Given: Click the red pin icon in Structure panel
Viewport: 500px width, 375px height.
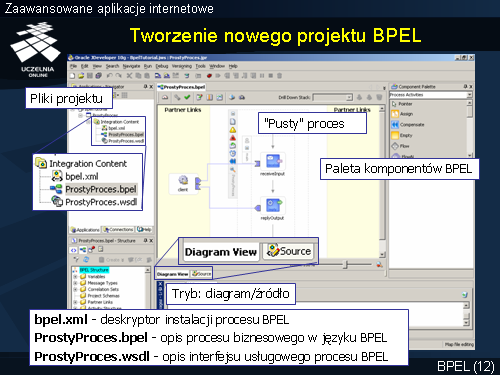Looking at the screenshot, I should coord(91,250).
